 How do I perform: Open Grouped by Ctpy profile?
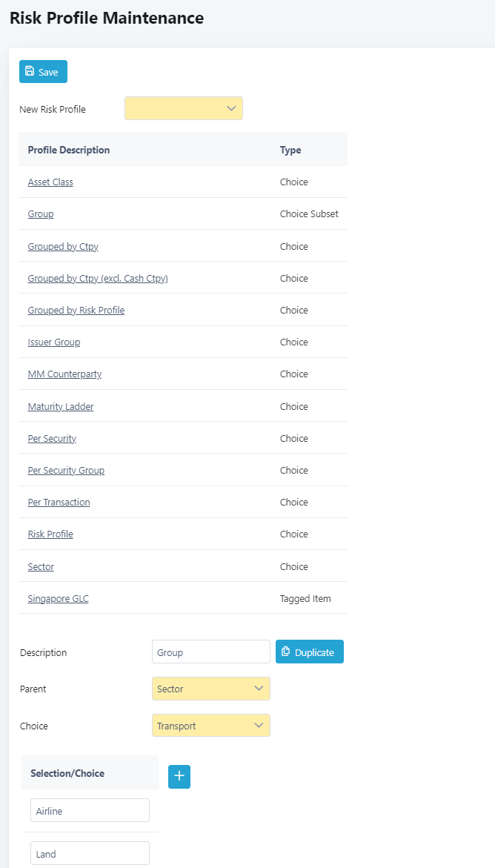click(x=63, y=246)
